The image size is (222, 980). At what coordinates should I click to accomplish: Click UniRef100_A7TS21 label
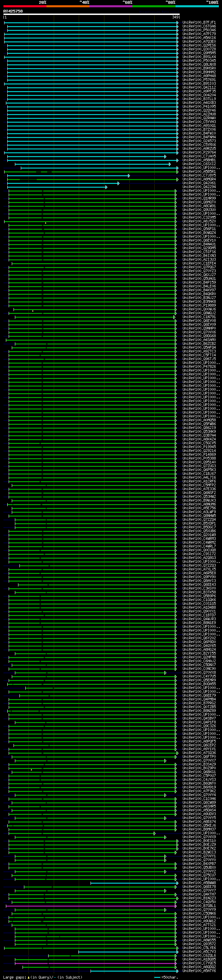(x=199, y=925)
